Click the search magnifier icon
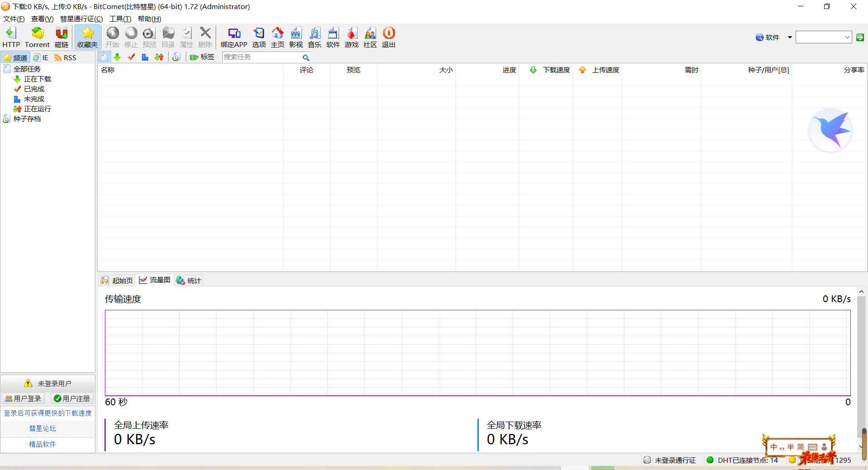Screen dimensions: 868x470 pyautogui.click(x=306, y=57)
